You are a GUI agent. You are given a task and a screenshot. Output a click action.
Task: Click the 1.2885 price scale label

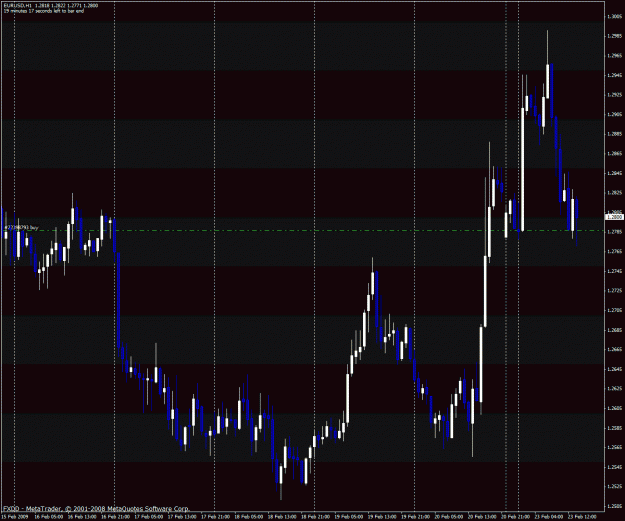(x=615, y=134)
